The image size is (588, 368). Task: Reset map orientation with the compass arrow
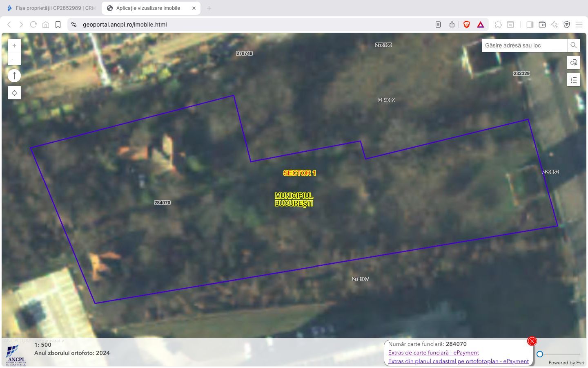pyautogui.click(x=14, y=76)
